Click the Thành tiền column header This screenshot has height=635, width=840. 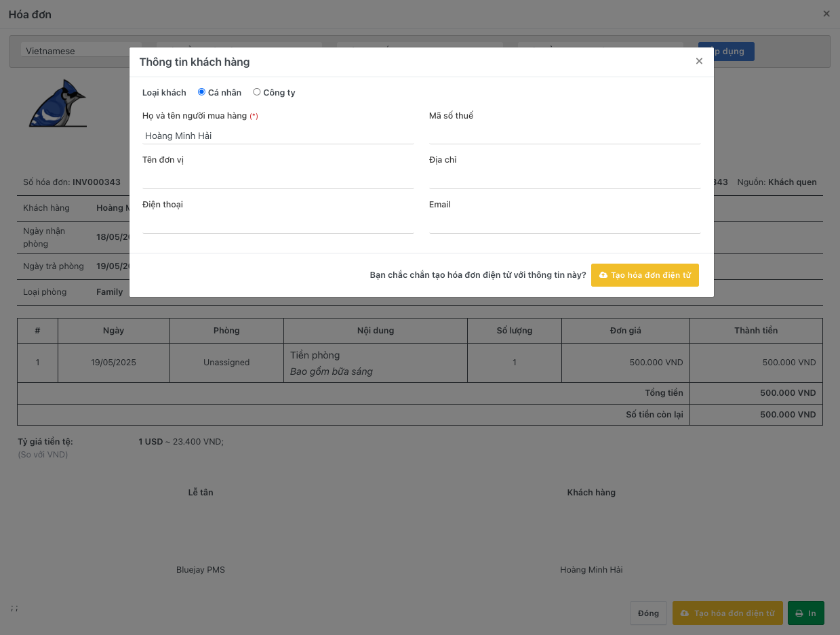coord(756,331)
